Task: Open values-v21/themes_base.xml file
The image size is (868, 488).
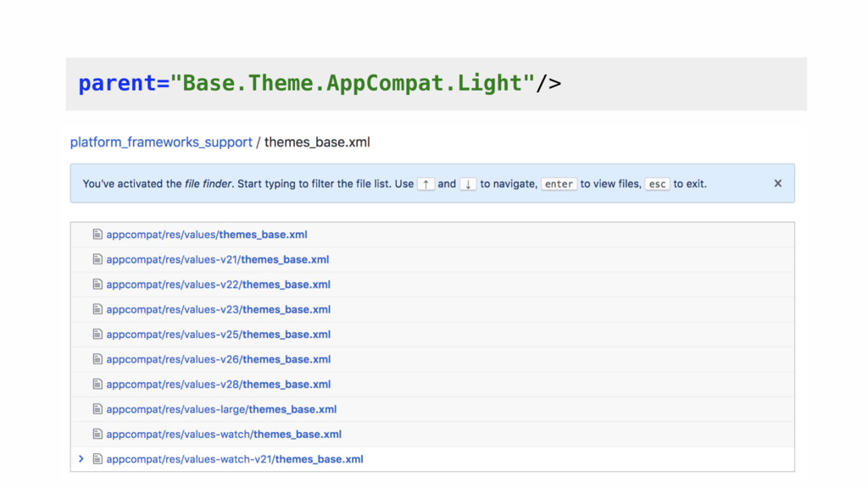Action: pos(218,259)
